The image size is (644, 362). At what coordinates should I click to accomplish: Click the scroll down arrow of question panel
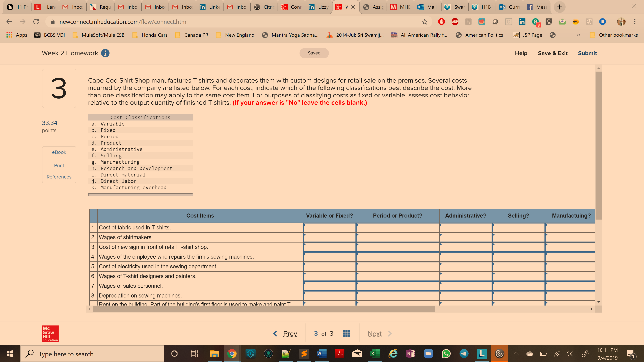click(x=599, y=302)
